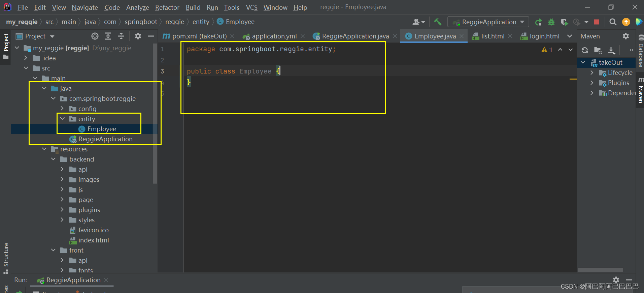Go to previous highlighted error up arrow

[x=560, y=50]
